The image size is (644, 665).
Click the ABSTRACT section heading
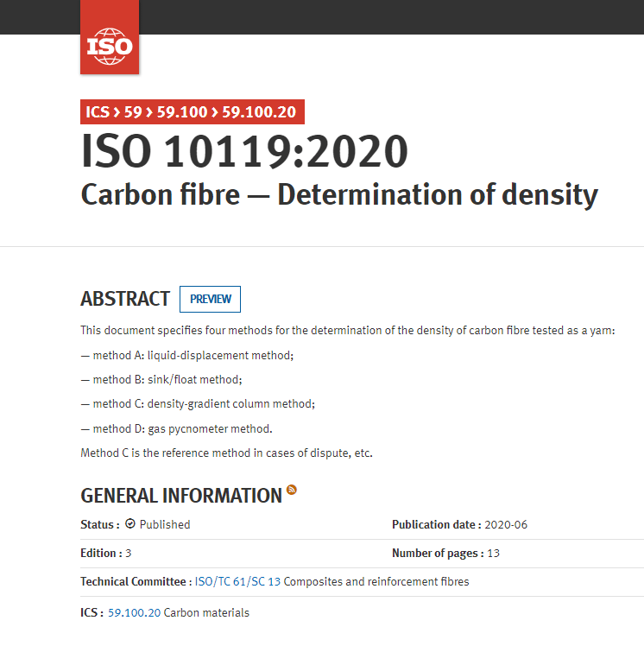tap(125, 299)
